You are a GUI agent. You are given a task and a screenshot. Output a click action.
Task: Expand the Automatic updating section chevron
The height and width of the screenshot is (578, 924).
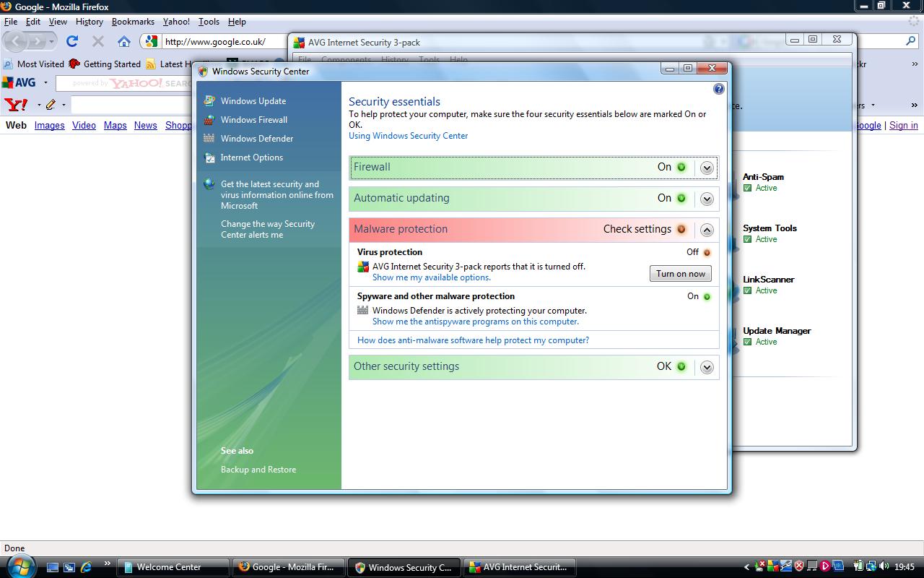click(x=707, y=199)
